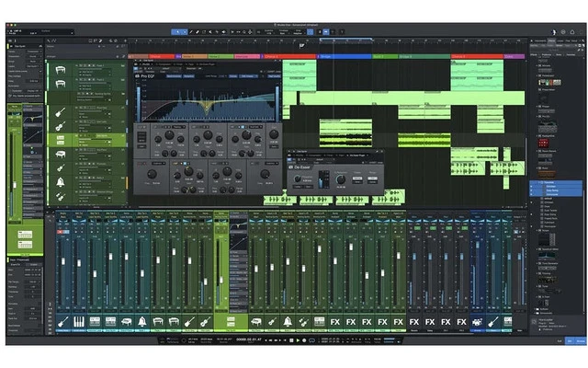Open the Files tab in the browser
The height and width of the screenshot is (368, 588).
tap(568, 40)
